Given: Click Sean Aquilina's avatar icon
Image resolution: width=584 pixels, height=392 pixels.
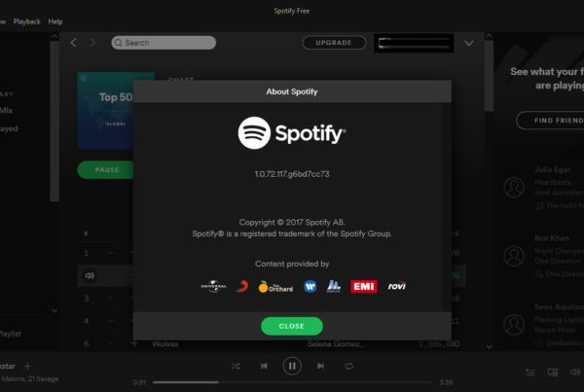Looking at the screenshot, I should tap(514, 325).
